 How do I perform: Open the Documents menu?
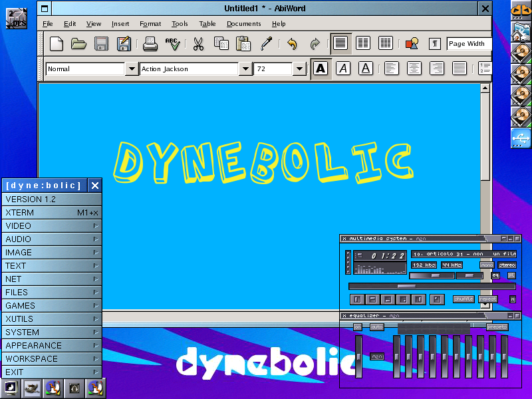(243, 24)
